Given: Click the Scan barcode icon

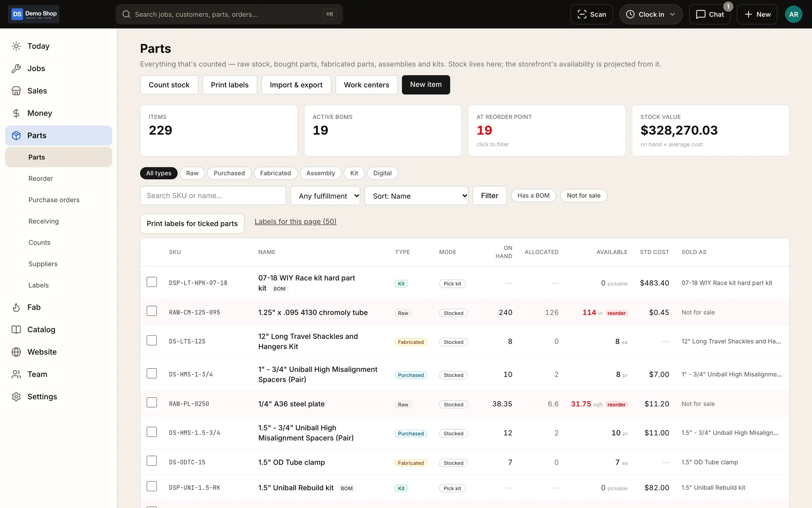Looking at the screenshot, I should click(x=582, y=14).
